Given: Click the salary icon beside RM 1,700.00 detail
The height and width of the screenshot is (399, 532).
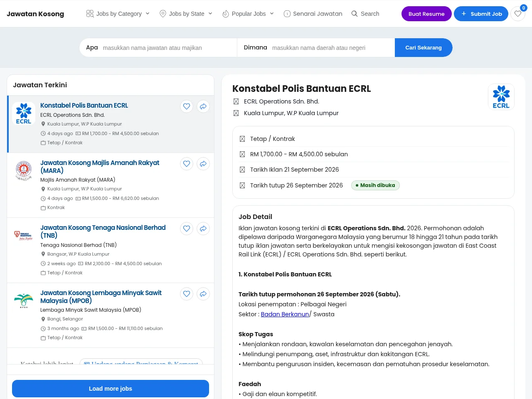Looking at the screenshot, I should pyautogui.click(x=242, y=154).
